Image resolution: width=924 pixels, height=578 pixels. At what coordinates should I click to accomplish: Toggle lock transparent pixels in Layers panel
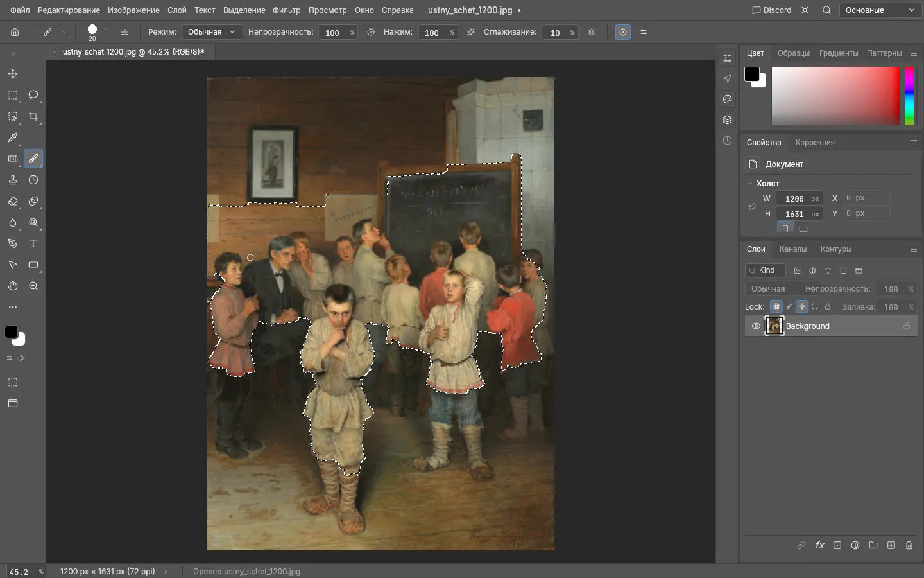click(x=776, y=306)
